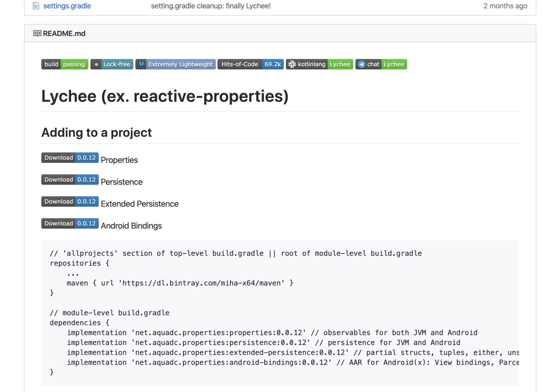
Task: Open commit 'setting.gradle cleanup: finally Lychee!'
Action: point(210,6)
